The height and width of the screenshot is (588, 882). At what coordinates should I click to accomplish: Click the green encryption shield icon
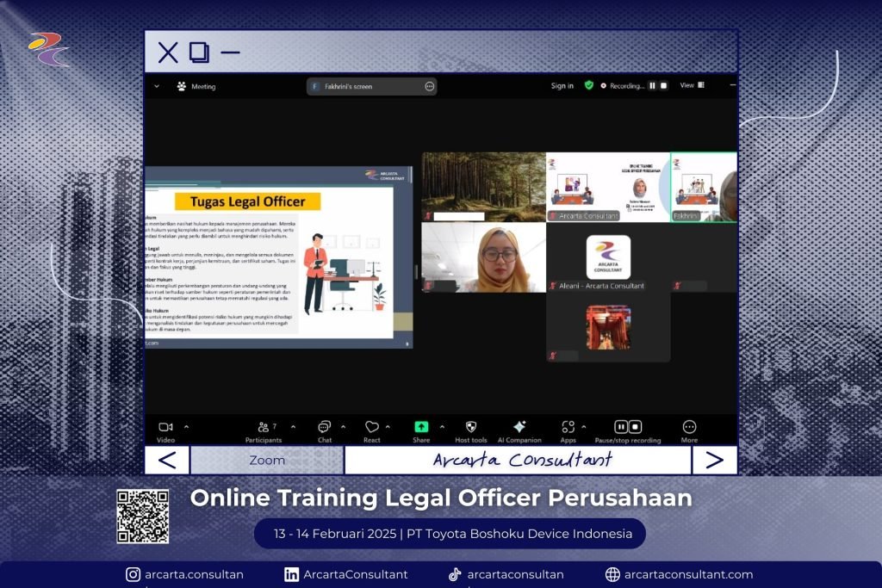pyautogui.click(x=589, y=85)
